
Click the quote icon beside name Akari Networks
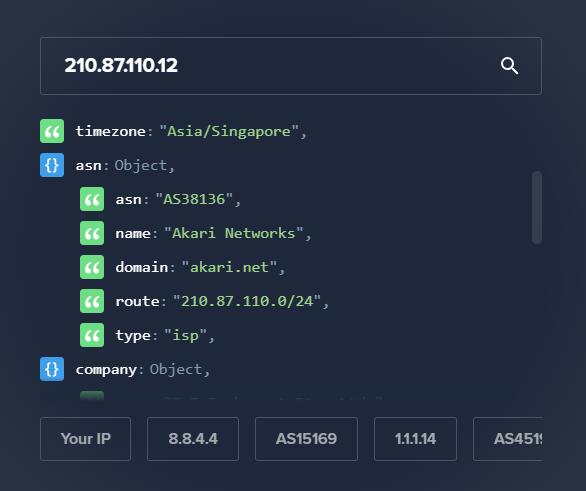tap(92, 233)
